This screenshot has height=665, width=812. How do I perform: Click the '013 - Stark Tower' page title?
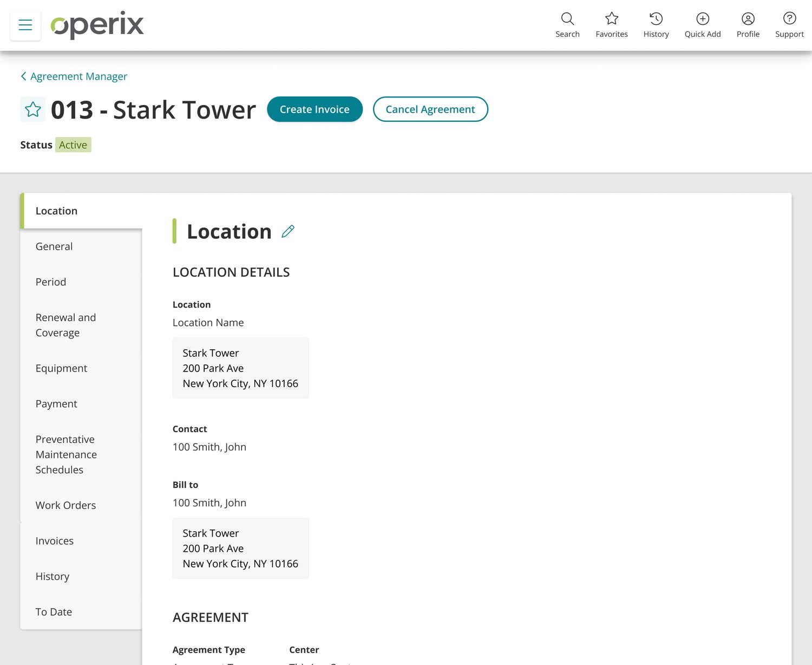[153, 110]
